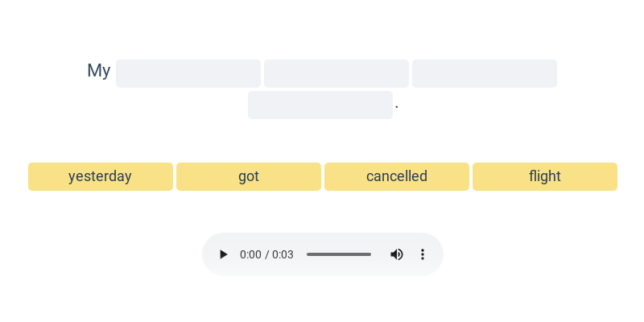Image resolution: width=644 pixels, height=322 pixels.
Task: Click the third empty word slot
Action: click(485, 73)
